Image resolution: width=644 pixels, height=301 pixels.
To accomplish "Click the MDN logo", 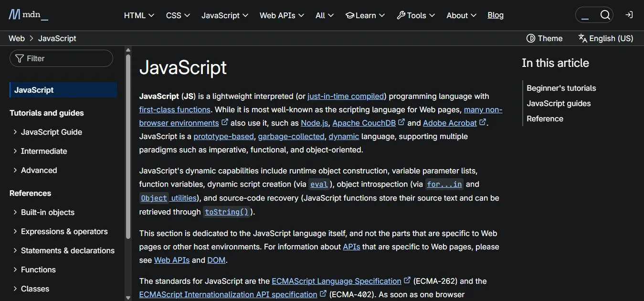I will pyautogui.click(x=28, y=14).
